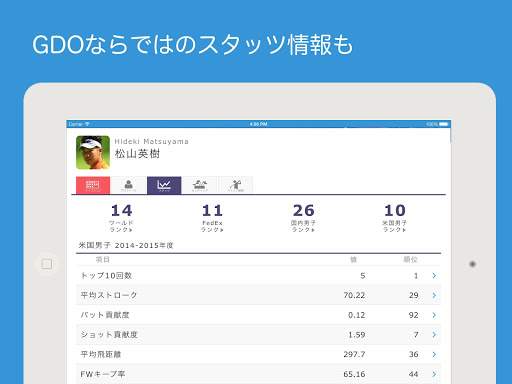The image size is (512, 384).
Task: Open the ワールドランク link under 14
Action: [x=121, y=226]
